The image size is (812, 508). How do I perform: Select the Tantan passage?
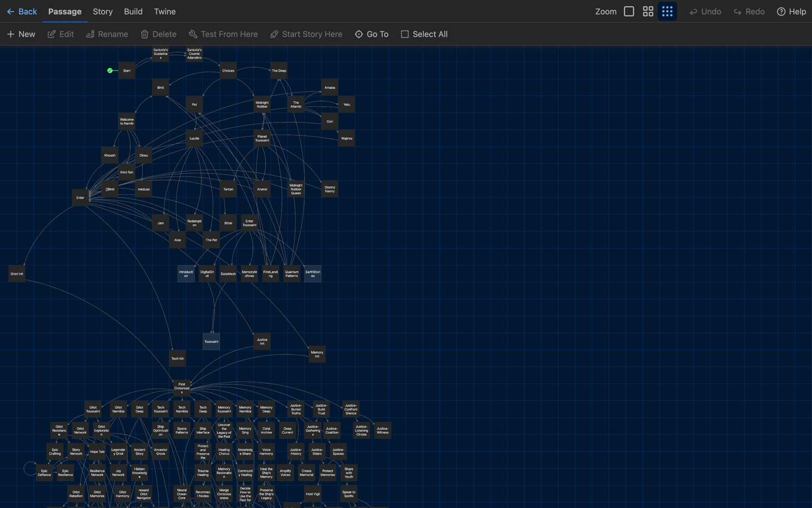[x=228, y=189]
